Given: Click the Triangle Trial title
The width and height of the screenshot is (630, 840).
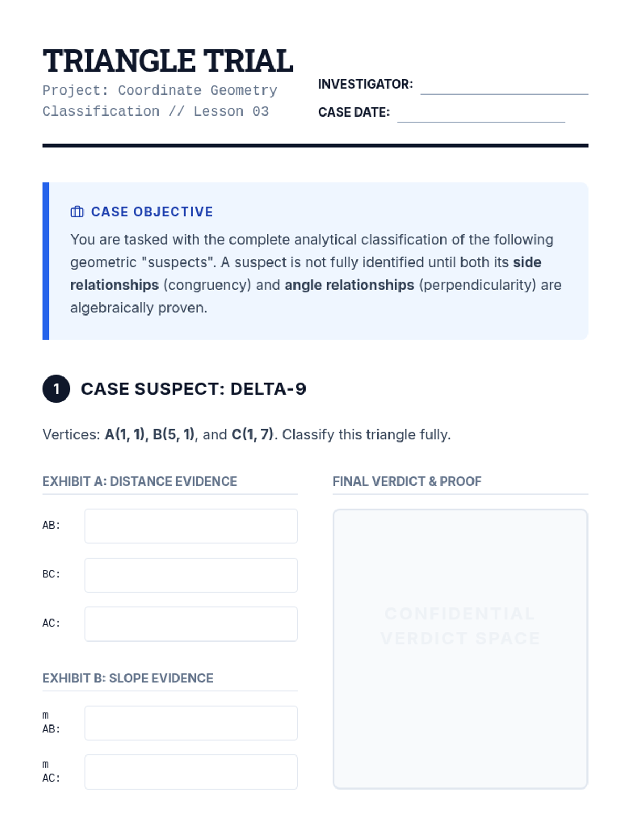Looking at the screenshot, I should pos(167,61).
